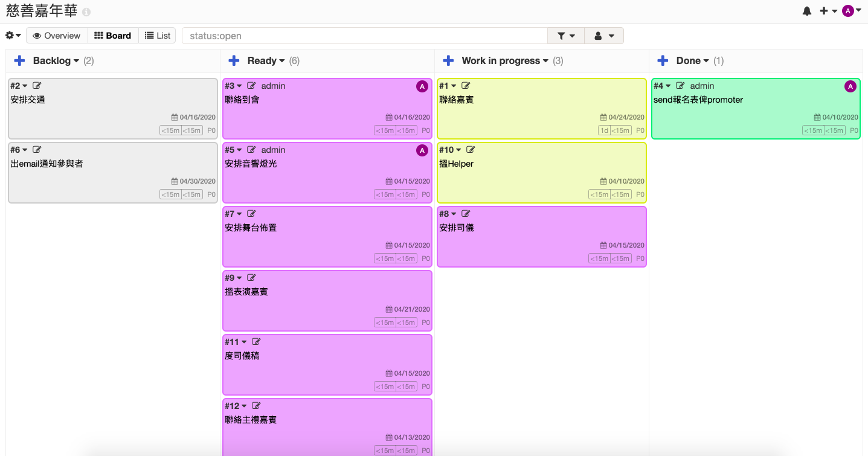Click the plus icon beside Done

663,60
